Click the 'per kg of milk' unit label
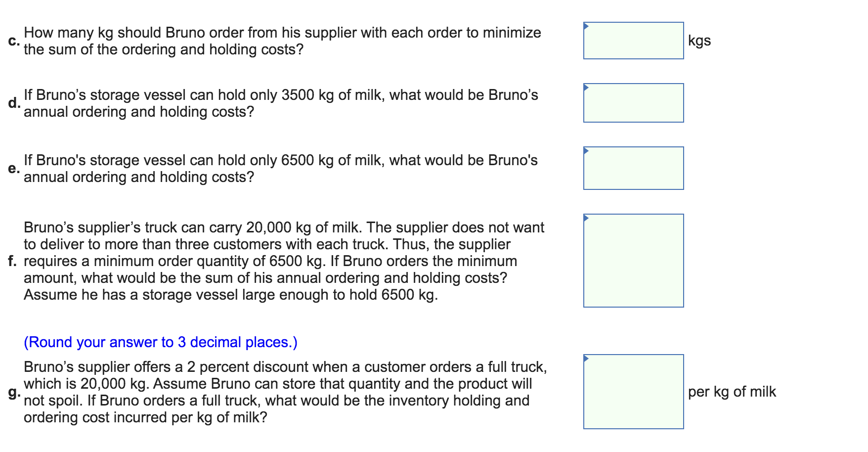The image size is (868, 452). click(732, 392)
